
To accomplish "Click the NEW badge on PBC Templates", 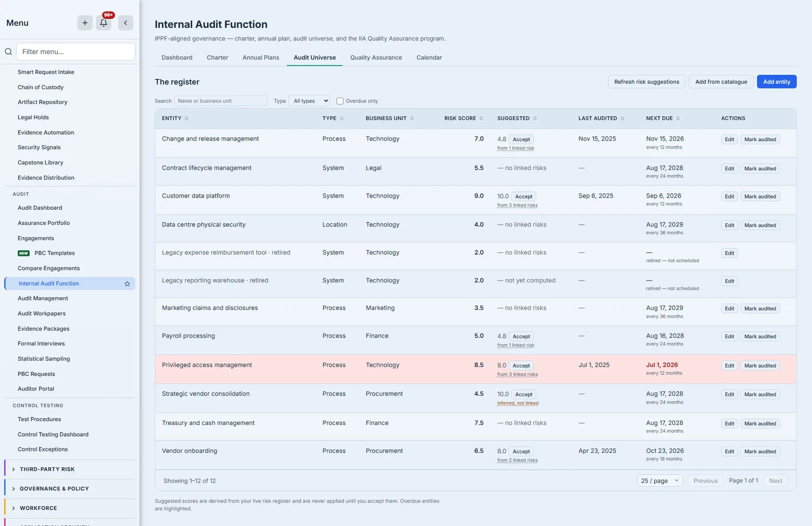I will [x=23, y=253].
